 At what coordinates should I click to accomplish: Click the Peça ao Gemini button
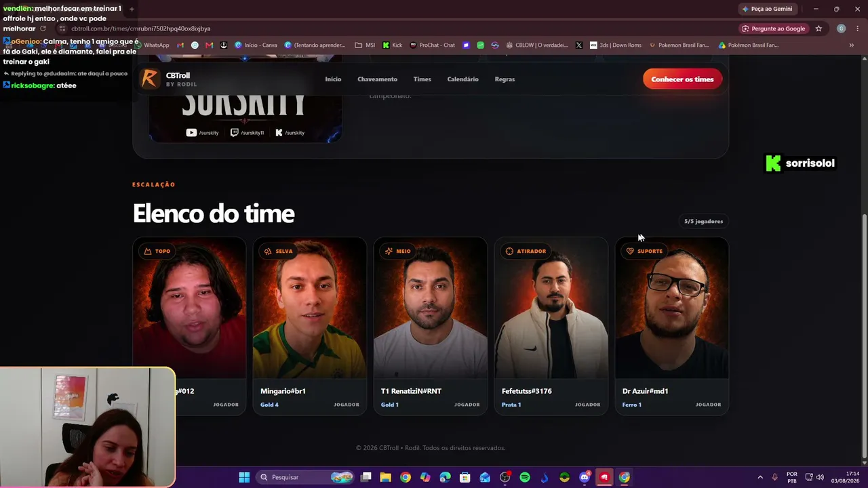pyautogui.click(x=767, y=9)
